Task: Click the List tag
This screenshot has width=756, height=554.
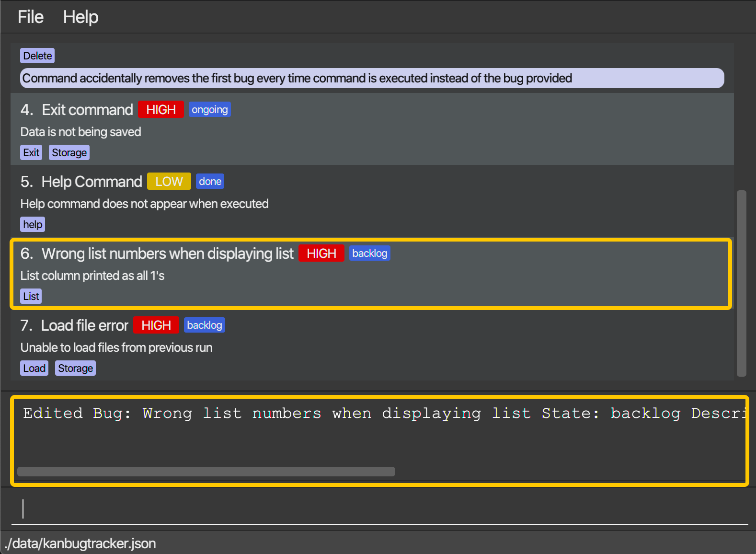Action: (31, 296)
